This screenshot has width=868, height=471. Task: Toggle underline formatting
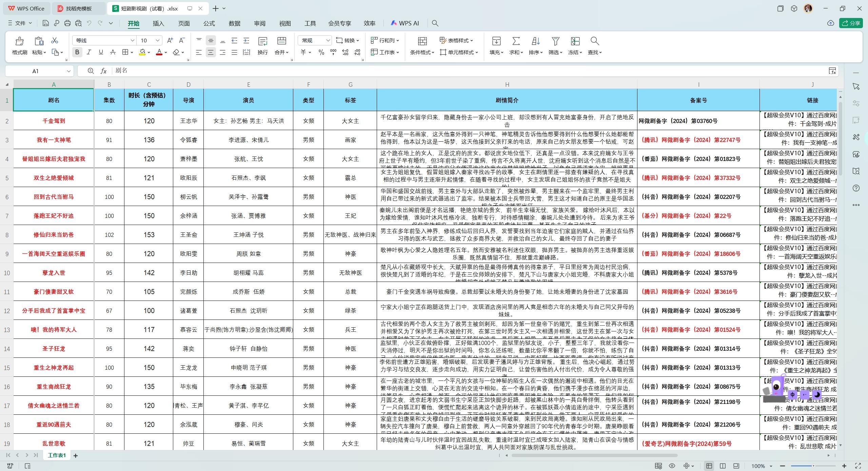pyautogui.click(x=100, y=52)
